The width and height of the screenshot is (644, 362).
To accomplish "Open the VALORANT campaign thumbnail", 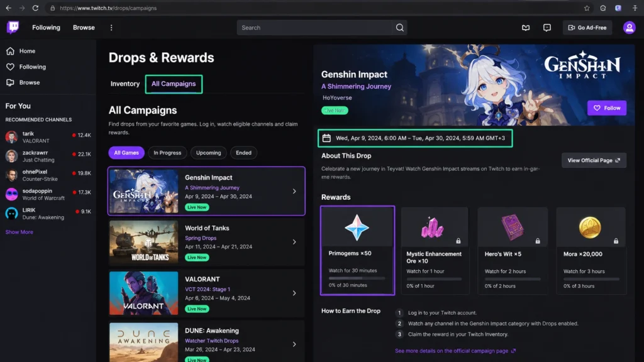I will point(144,293).
